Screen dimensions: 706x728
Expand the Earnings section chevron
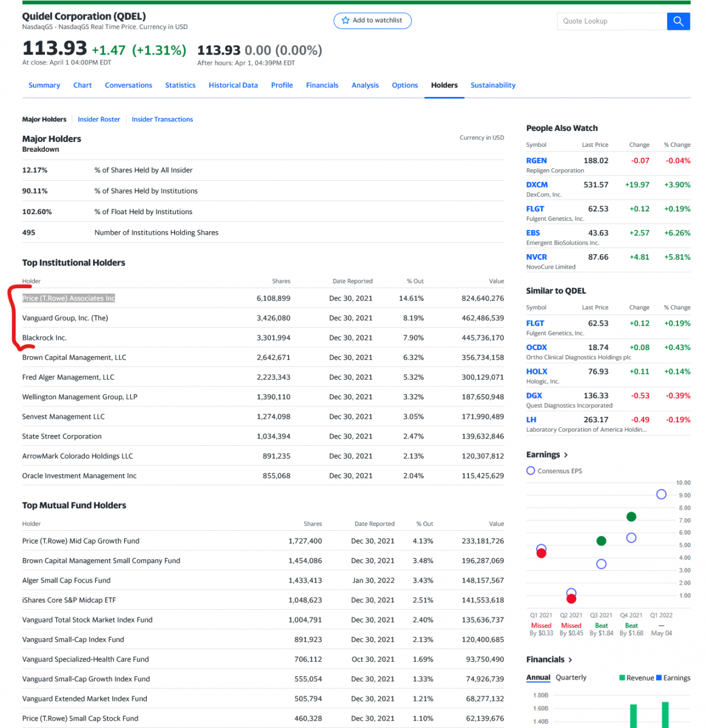pyautogui.click(x=566, y=455)
